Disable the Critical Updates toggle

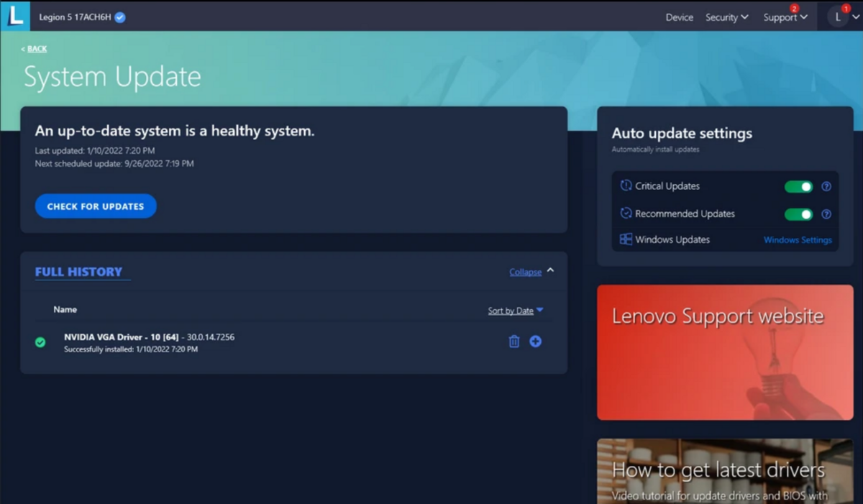[x=798, y=186]
